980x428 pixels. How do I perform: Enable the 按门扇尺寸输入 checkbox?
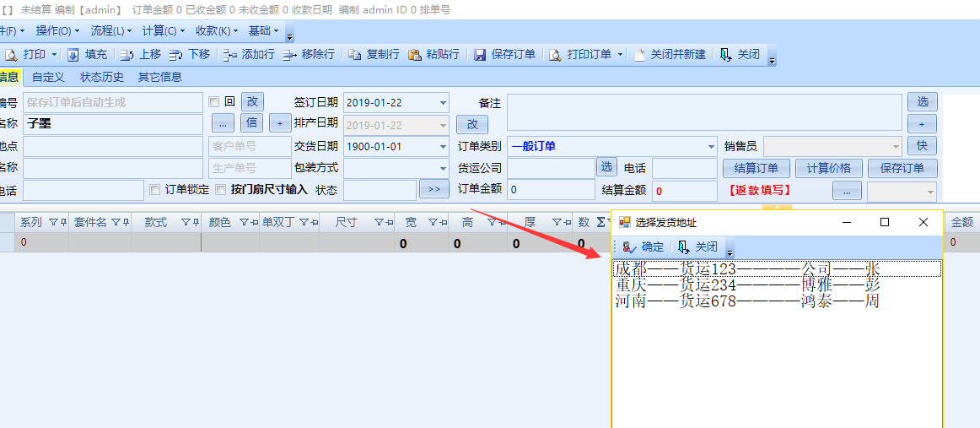221,189
